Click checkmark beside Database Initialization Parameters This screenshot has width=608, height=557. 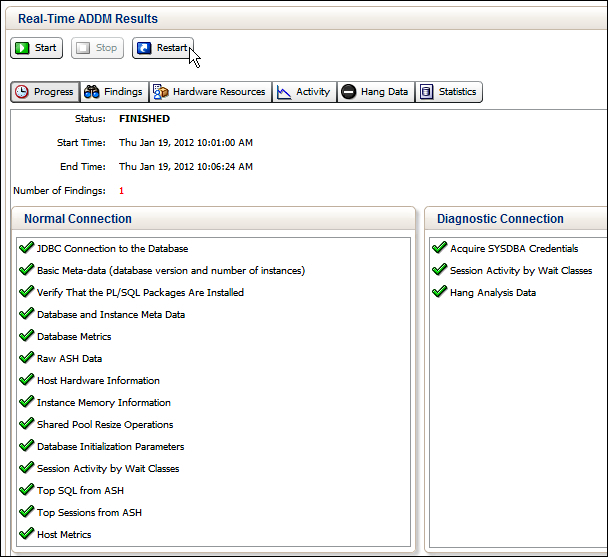26,446
